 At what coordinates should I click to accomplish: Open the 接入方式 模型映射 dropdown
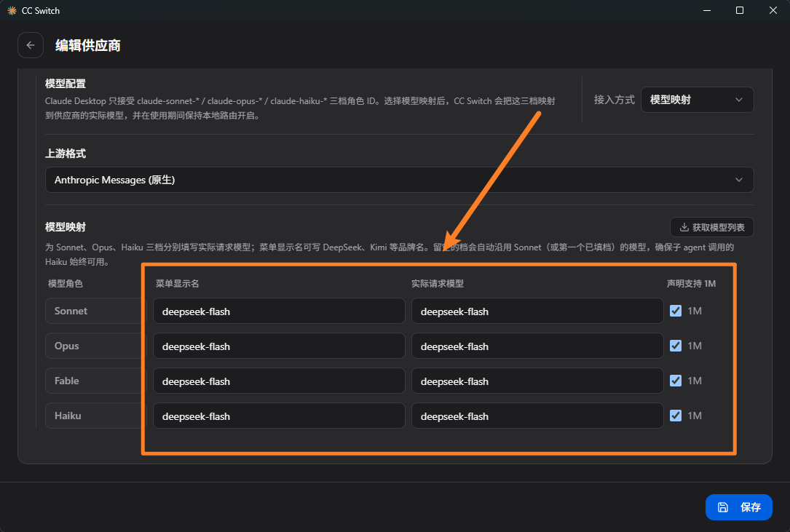coord(697,100)
